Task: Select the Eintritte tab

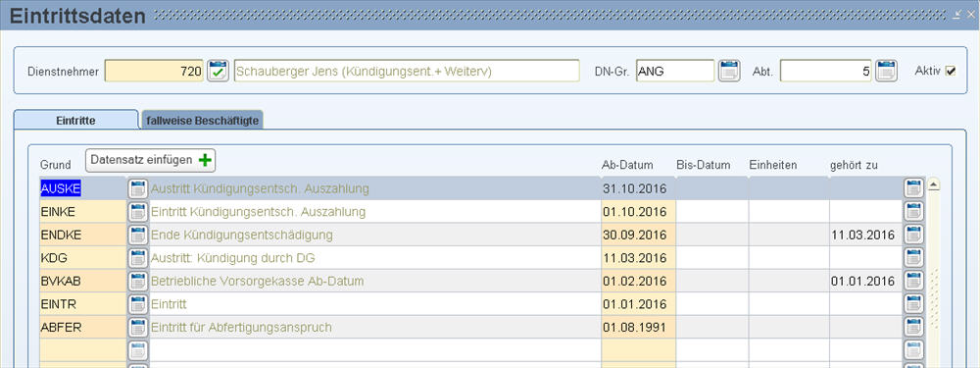Action: pos(75,120)
